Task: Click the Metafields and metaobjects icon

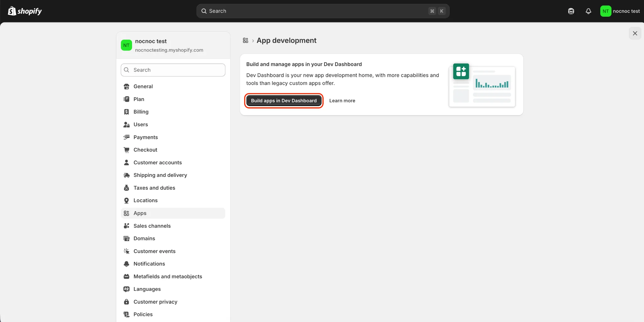Action: click(x=126, y=276)
